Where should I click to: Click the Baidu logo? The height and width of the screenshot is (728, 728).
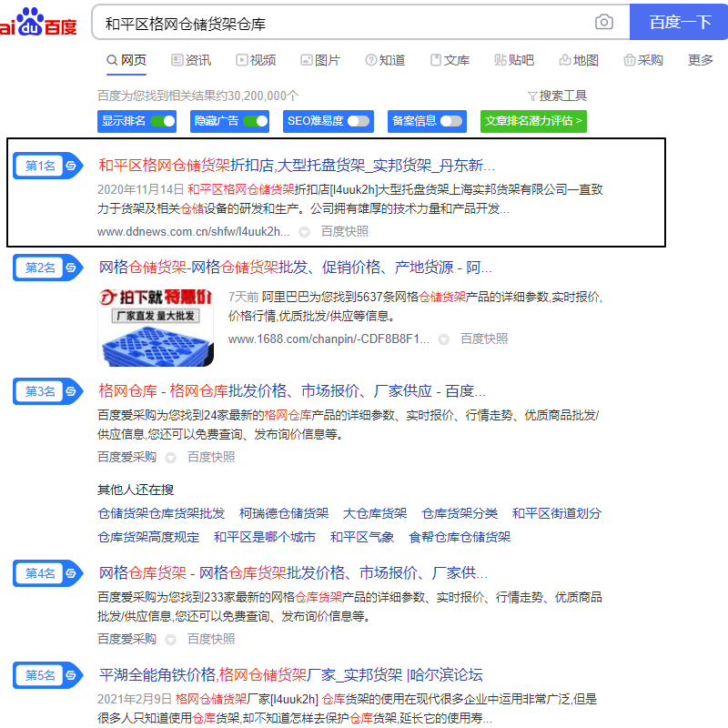(x=38, y=22)
